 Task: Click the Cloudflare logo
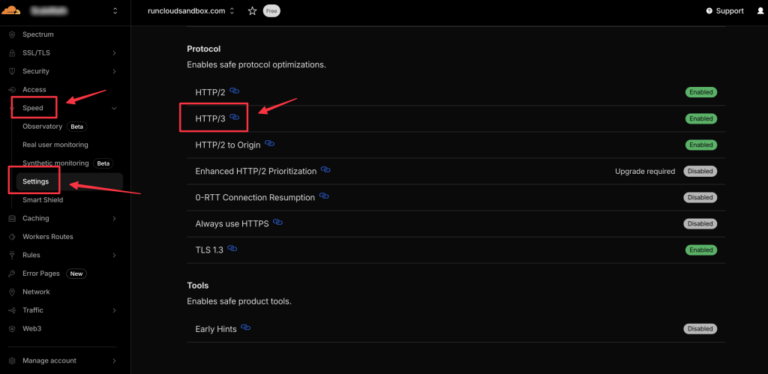(x=10, y=10)
